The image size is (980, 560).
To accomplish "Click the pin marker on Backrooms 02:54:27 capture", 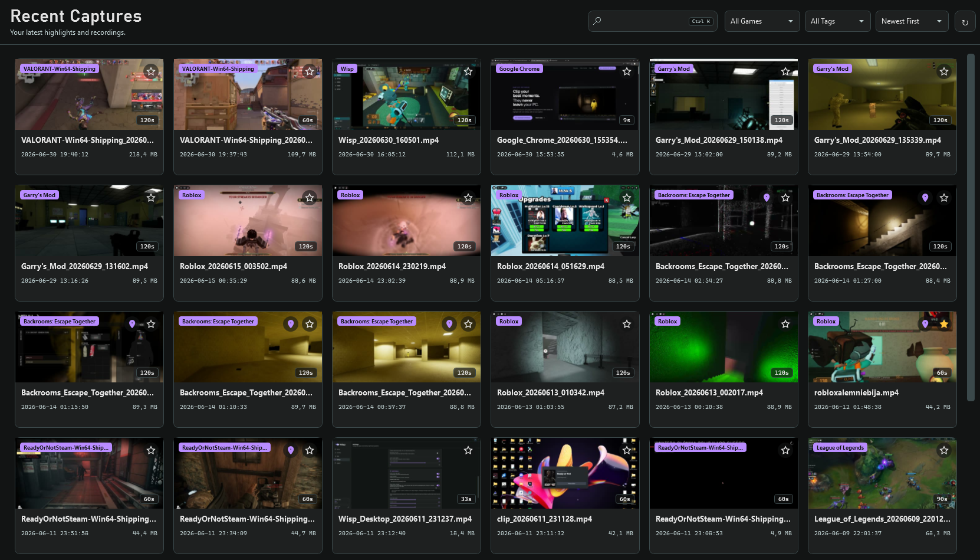I will [x=767, y=198].
